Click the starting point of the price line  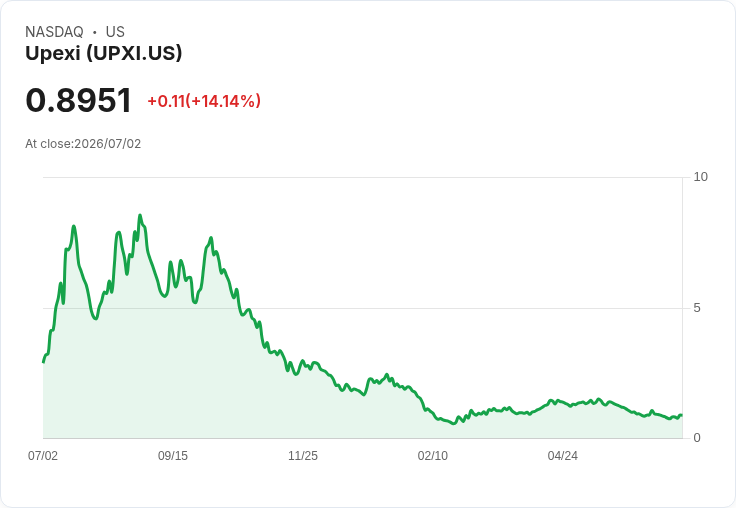tap(43, 362)
